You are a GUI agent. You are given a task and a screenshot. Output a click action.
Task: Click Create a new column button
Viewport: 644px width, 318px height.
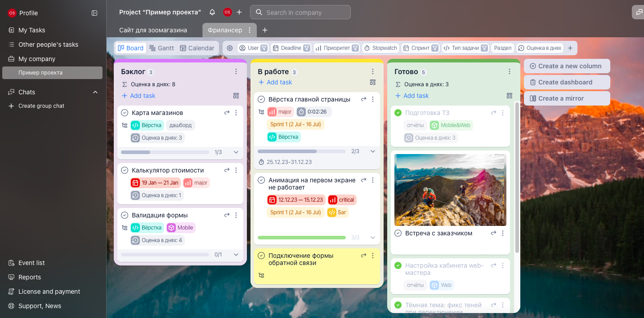click(567, 66)
